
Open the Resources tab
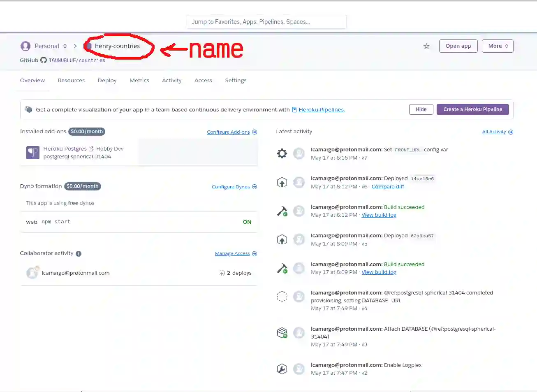72,81
